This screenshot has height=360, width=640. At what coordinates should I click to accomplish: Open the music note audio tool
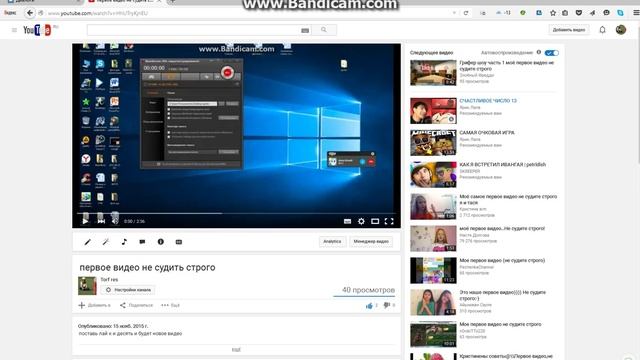[x=124, y=242]
